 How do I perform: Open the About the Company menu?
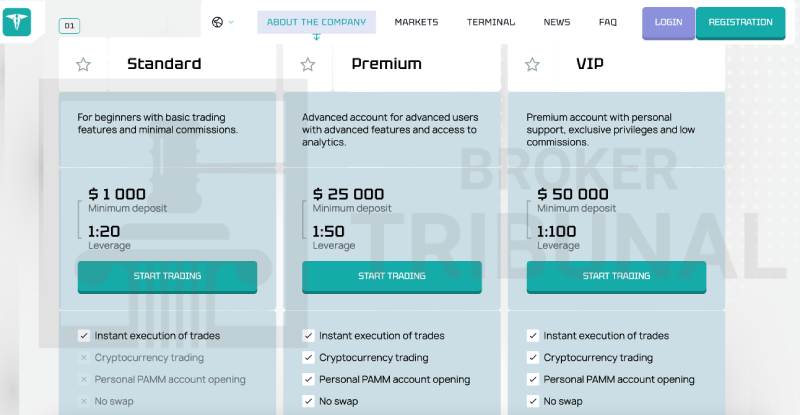pyautogui.click(x=316, y=22)
